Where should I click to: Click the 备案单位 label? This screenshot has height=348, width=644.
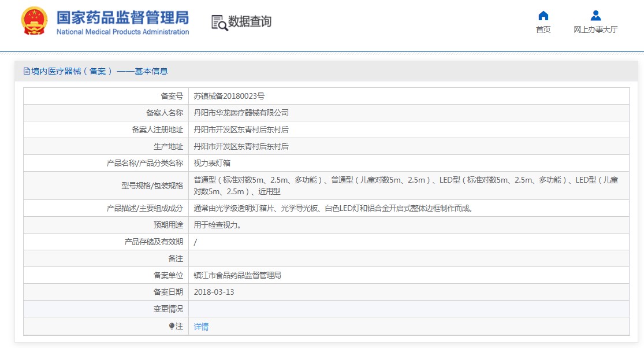(168, 275)
